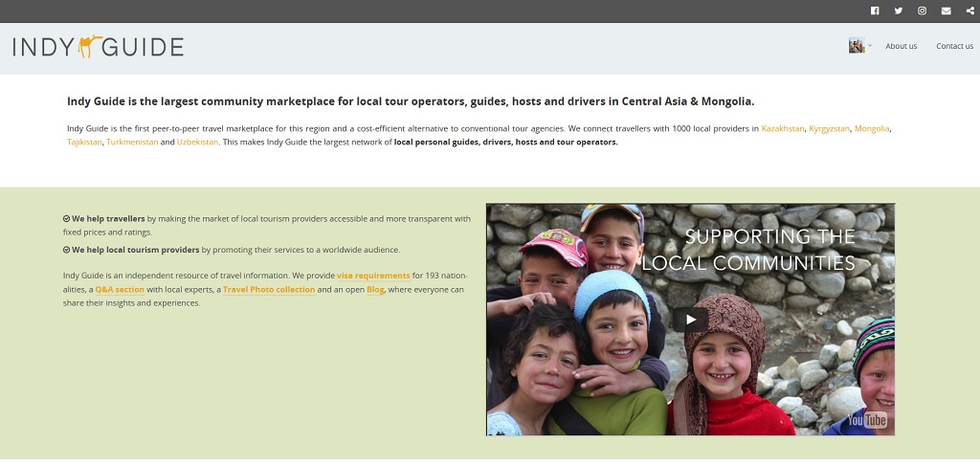Follow the Uzbekistan link
Image resolution: width=980 pixels, height=465 pixels.
[x=197, y=142]
